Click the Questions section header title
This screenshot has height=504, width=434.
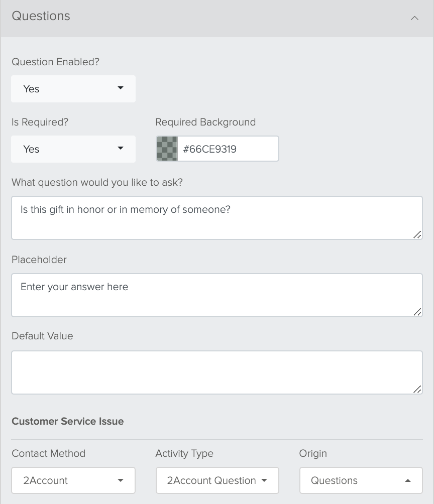pyautogui.click(x=41, y=16)
